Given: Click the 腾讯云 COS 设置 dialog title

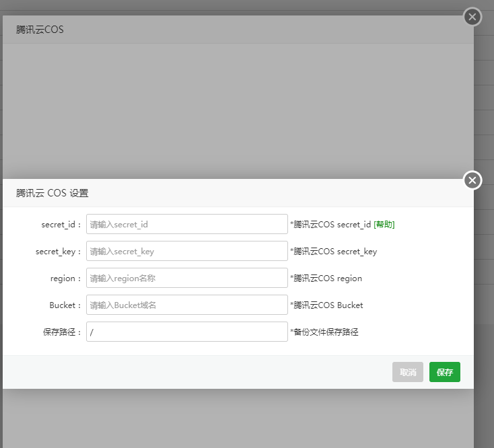Looking at the screenshot, I should 52,193.
